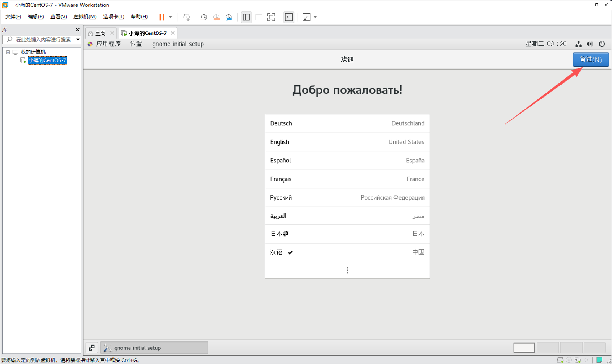Click the stretch guest display icon
The image size is (612, 364).
[x=307, y=17]
